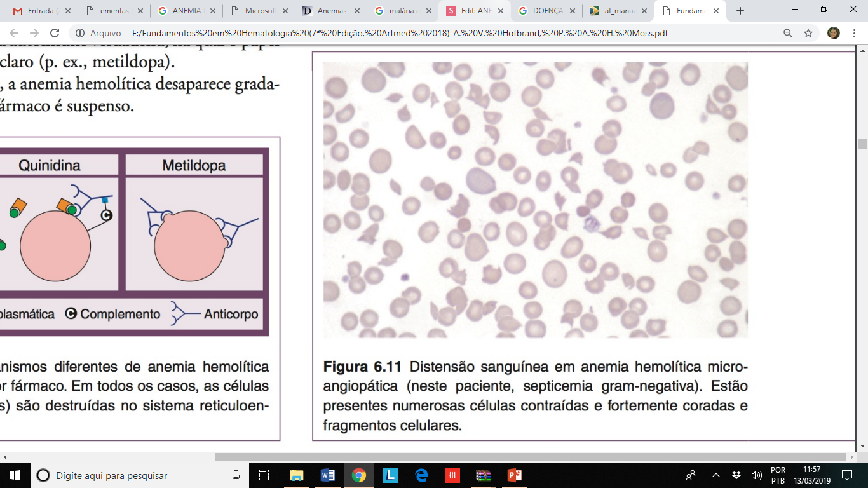Close the Entrada Gmail tab

pos(68,11)
